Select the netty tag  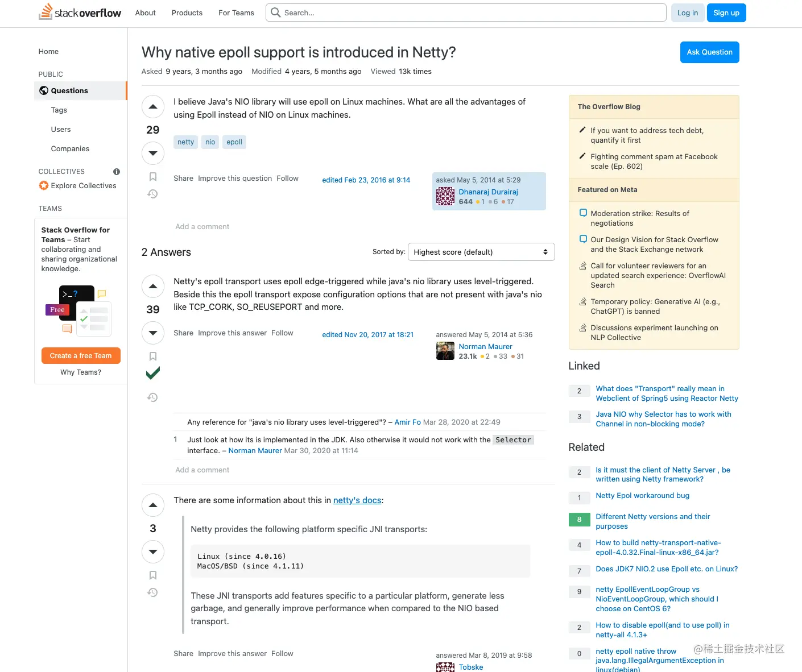(185, 142)
